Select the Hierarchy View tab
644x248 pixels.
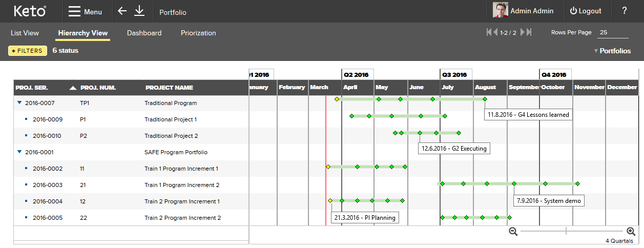[83, 33]
